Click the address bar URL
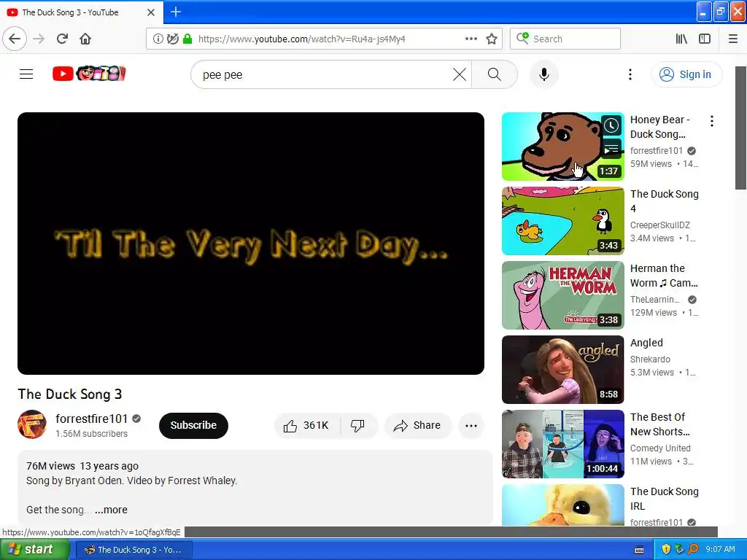The width and height of the screenshot is (747, 560). point(301,39)
